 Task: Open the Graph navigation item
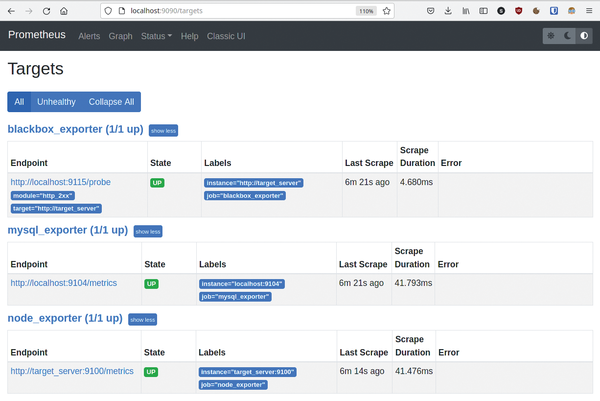point(121,36)
